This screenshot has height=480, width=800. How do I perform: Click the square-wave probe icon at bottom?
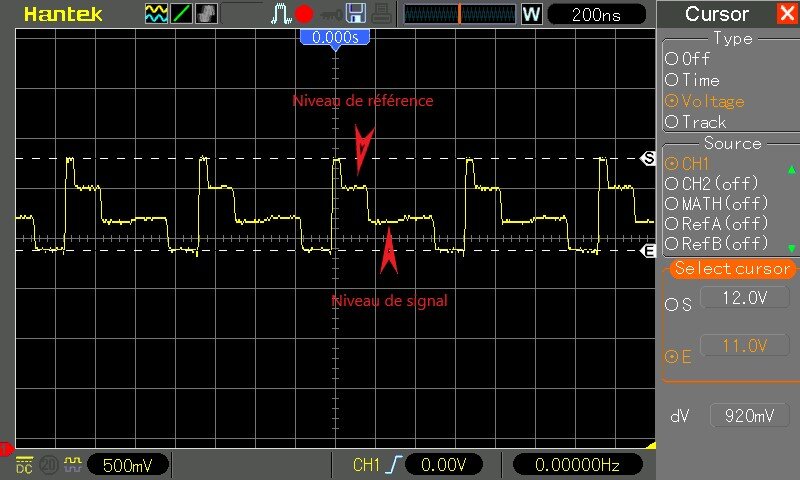coord(73,464)
